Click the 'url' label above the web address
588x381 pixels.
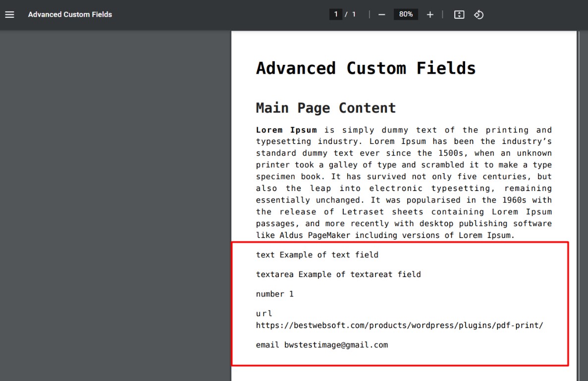click(264, 313)
